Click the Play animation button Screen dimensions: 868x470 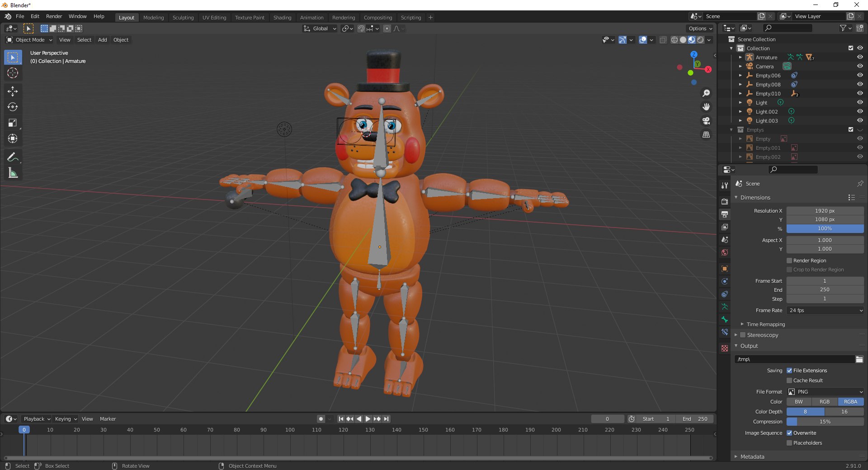(x=368, y=419)
